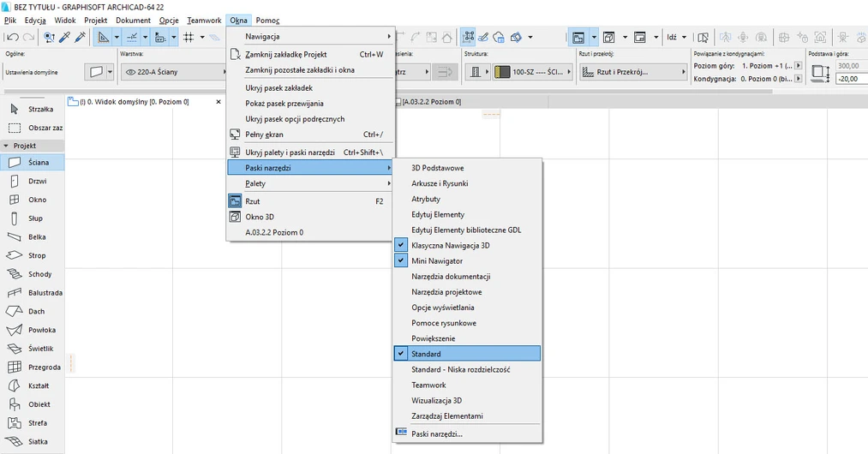Select the Belka beam tool
The image size is (868, 454).
tap(32, 237)
